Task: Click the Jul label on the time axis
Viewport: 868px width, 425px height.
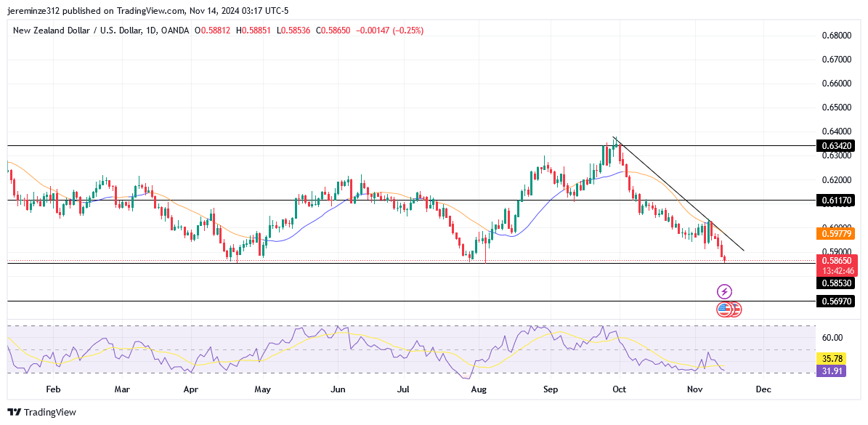Action: [x=404, y=389]
